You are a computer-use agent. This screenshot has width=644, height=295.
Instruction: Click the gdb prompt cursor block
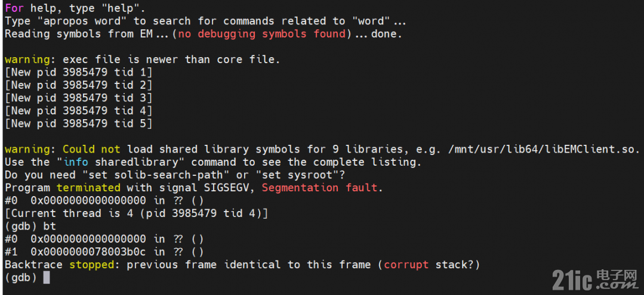[47, 277]
